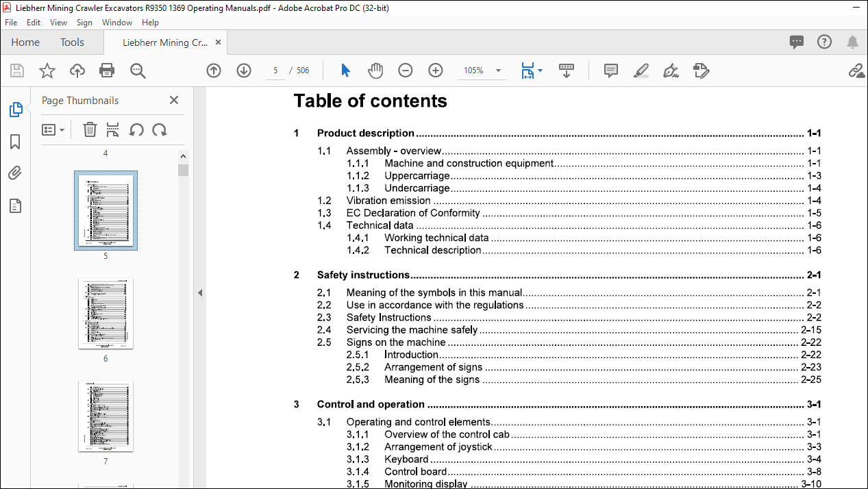This screenshot has width=868, height=489.
Task: Choose the arrow Selection tool
Action: (x=345, y=71)
